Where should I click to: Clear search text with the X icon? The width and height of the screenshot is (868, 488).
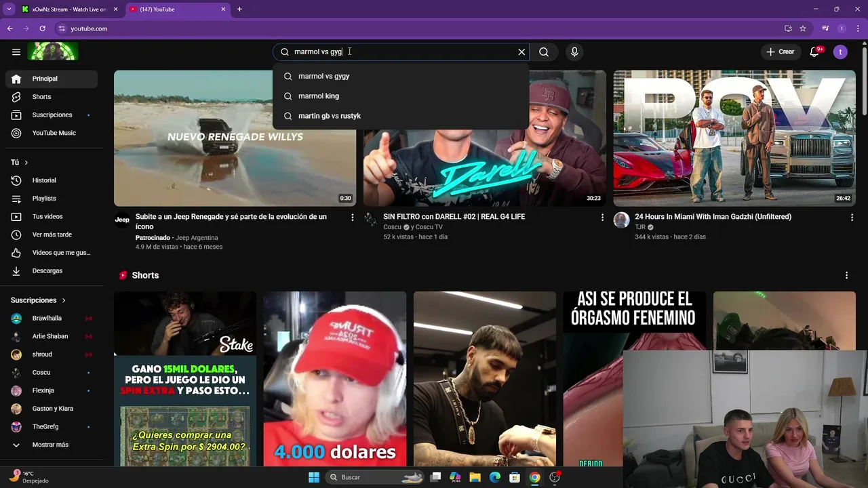pyautogui.click(x=521, y=52)
